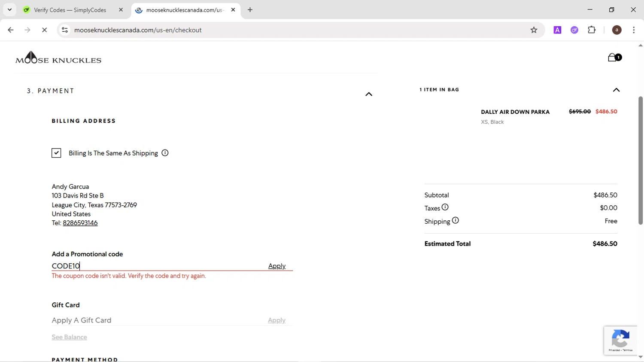Select the mooseknucklescanada.com tab
Viewport: 644px width, 362px height.
185,10
